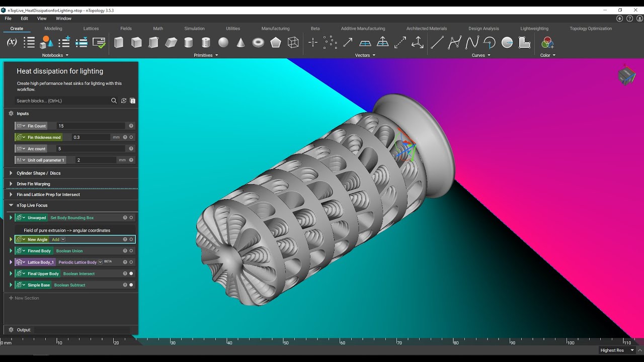The width and height of the screenshot is (644, 362).
Task: Click the bulleted list notebook icon
Action: pos(29,42)
